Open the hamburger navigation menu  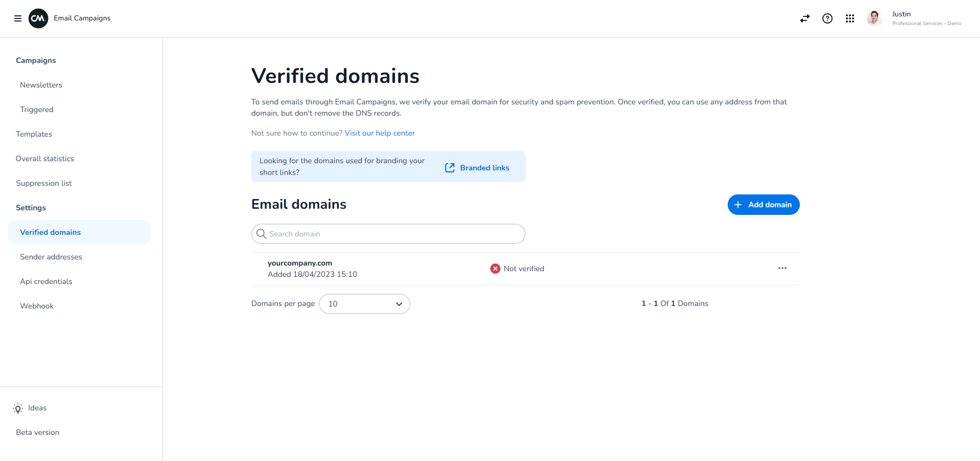[x=18, y=18]
